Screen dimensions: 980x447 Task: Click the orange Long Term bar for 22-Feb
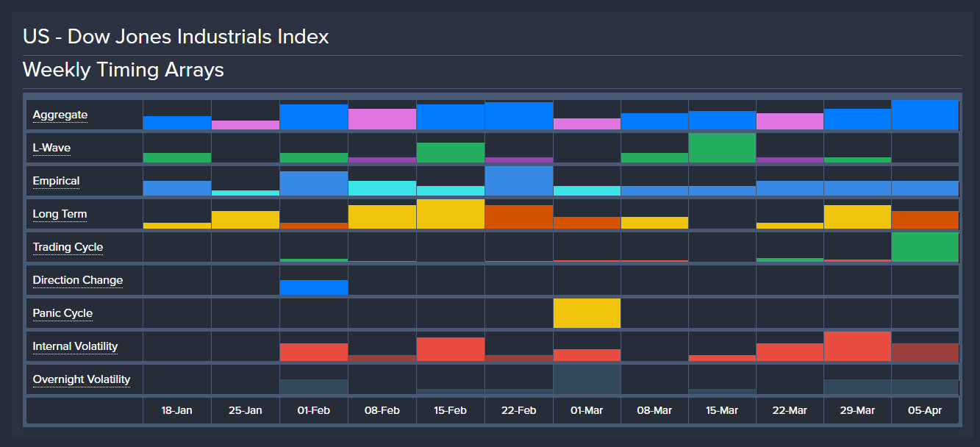(x=519, y=217)
